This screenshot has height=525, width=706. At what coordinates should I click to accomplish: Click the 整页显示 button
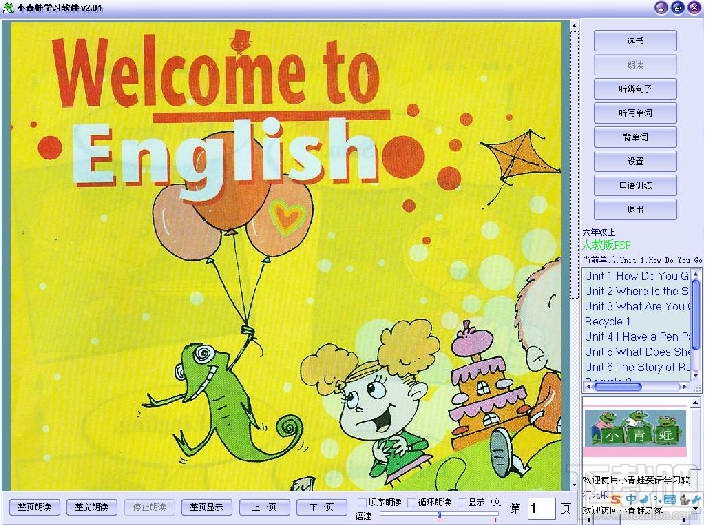tap(207, 507)
